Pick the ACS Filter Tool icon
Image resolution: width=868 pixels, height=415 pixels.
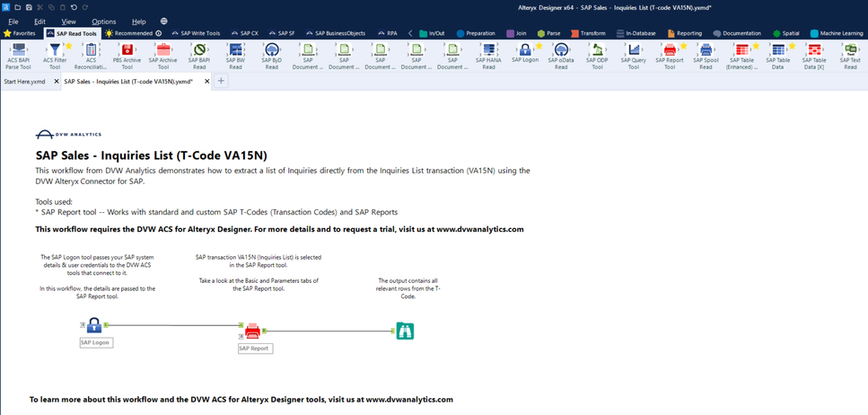[54, 50]
